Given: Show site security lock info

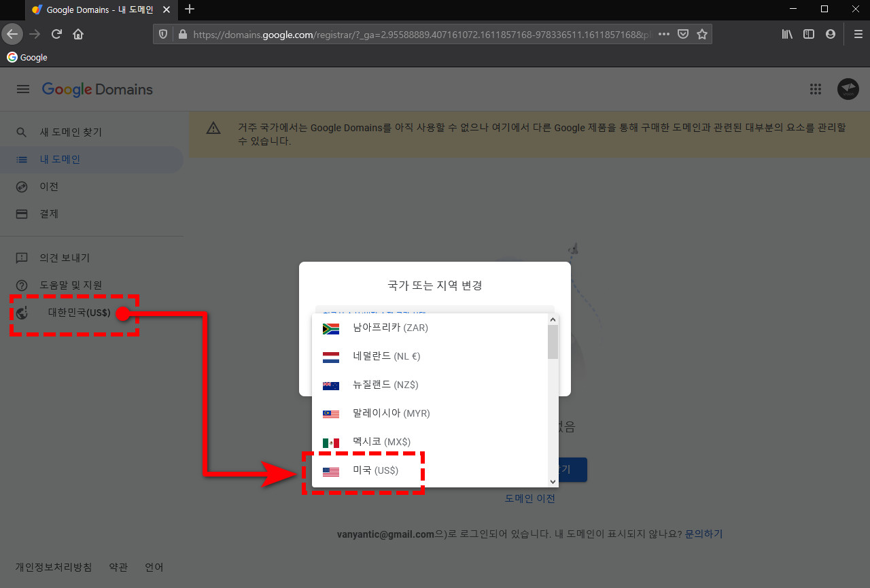Looking at the screenshot, I should point(181,34).
